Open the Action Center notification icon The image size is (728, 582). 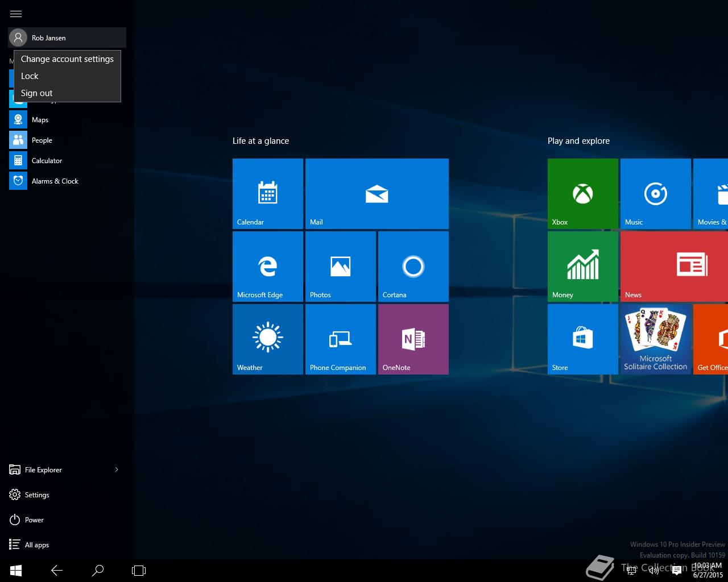[677, 571]
